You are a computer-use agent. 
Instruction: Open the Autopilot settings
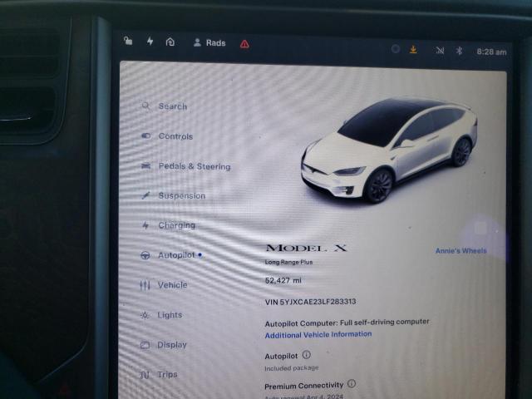[x=171, y=255]
